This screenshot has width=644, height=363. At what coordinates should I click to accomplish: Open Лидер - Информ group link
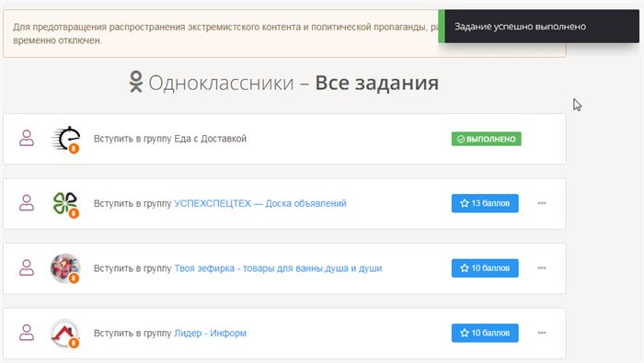[x=211, y=333]
